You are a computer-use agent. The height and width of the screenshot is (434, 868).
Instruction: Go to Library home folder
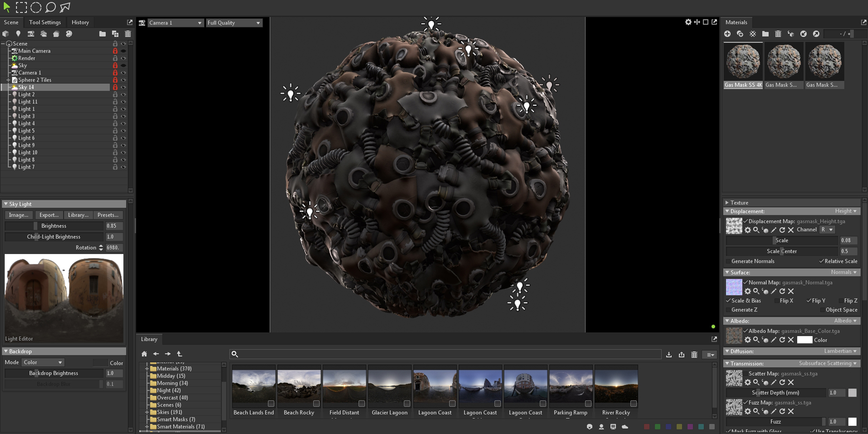click(144, 354)
